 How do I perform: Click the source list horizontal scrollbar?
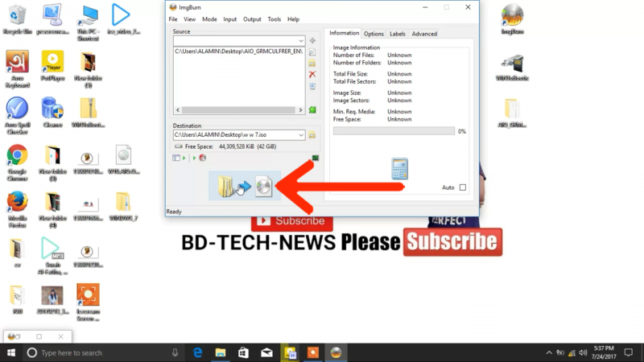coord(238,110)
